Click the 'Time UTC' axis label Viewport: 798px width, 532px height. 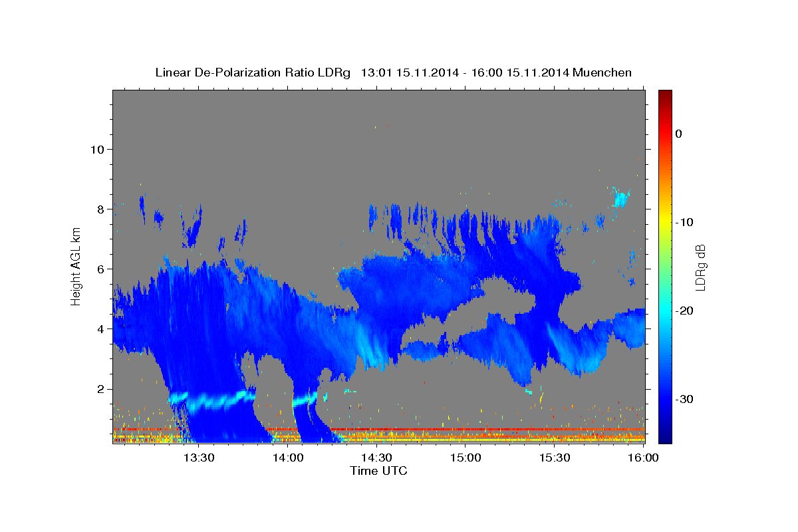click(x=378, y=471)
